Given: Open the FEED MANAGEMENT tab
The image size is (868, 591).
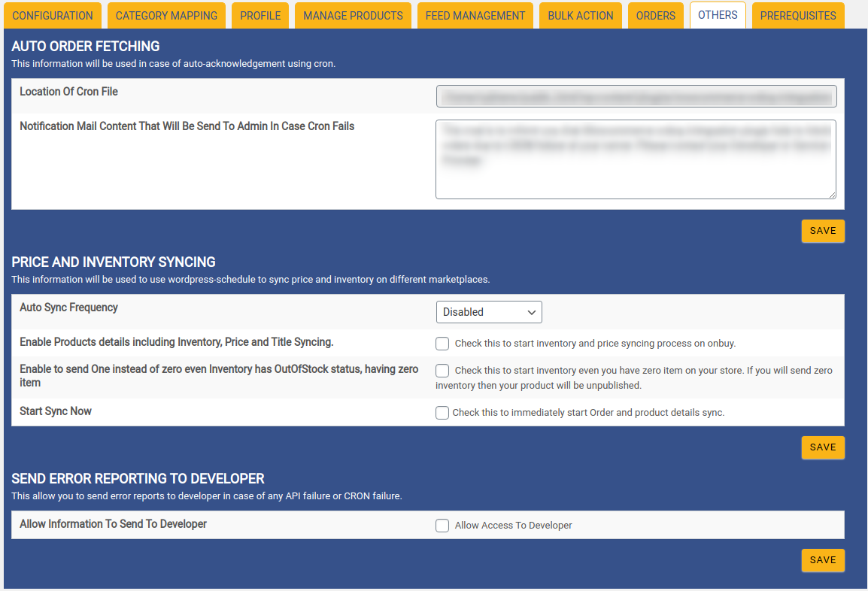Looking at the screenshot, I should (x=475, y=15).
